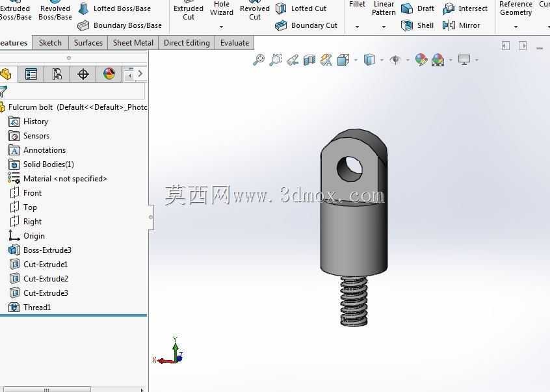Use the Mirror feature
550x392 pixels.
461,25
